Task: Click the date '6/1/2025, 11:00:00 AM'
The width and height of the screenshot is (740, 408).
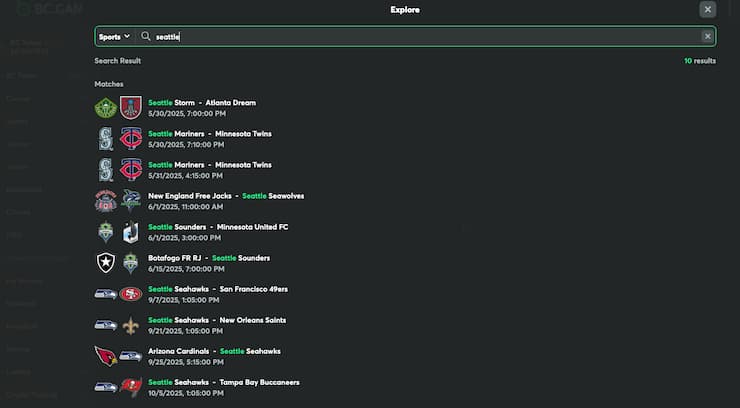Action: point(185,207)
